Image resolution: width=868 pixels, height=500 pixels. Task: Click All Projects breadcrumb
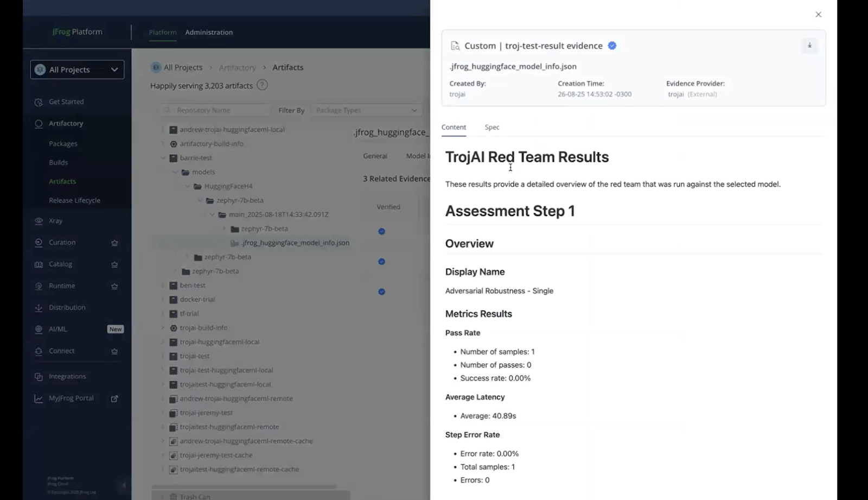point(183,67)
